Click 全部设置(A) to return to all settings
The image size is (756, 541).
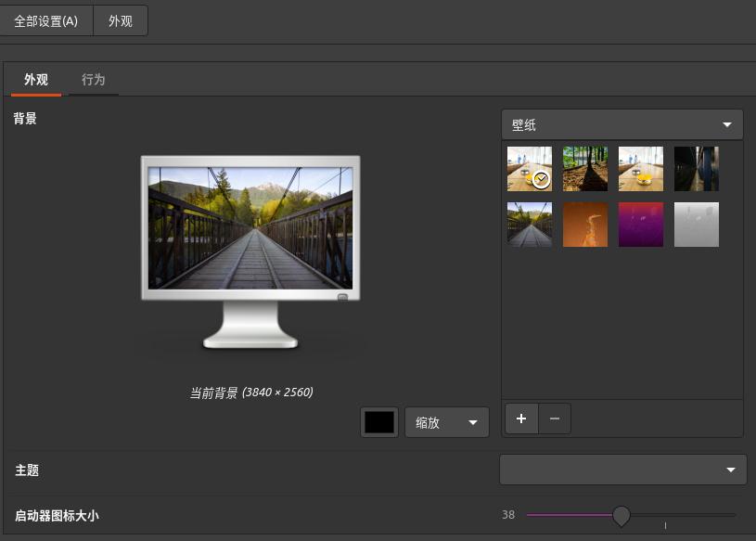coord(46,19)
